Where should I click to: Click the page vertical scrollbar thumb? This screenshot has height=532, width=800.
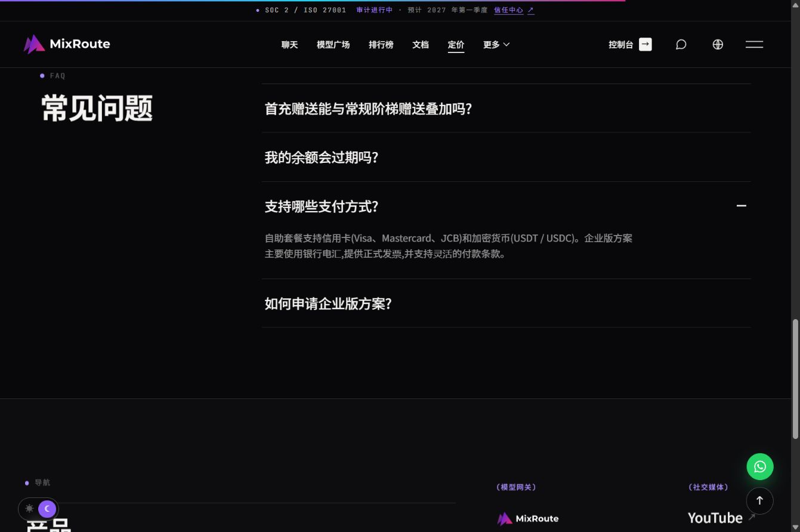tap(795, 379)
